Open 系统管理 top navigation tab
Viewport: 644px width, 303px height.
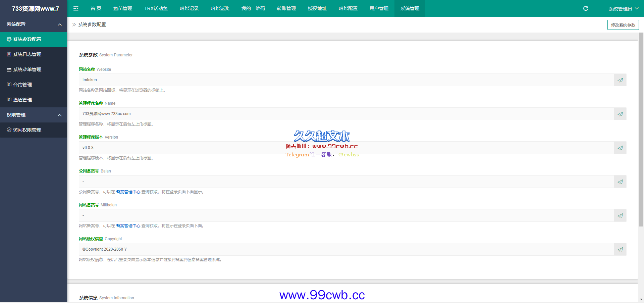click(x=410, y=8)
